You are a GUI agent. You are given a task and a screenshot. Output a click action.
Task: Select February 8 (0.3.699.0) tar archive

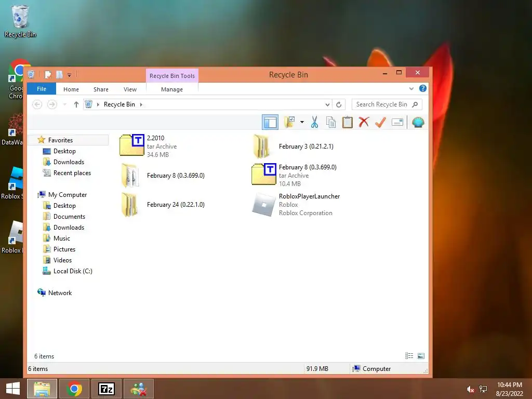point(294,176)
